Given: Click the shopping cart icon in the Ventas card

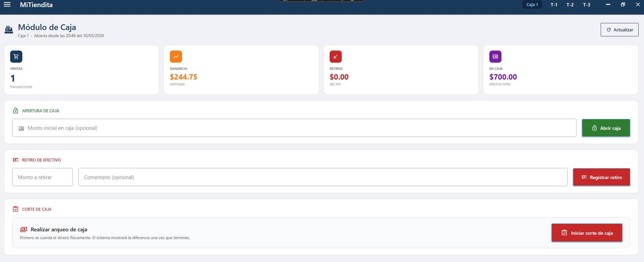Looking at the screenshot, I should click(16, 57).
